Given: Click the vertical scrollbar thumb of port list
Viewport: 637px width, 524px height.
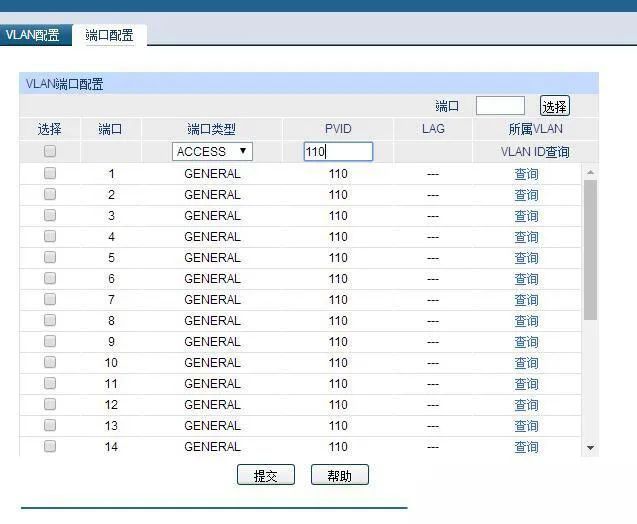Looking at the screenshot, I should (590, 250).
